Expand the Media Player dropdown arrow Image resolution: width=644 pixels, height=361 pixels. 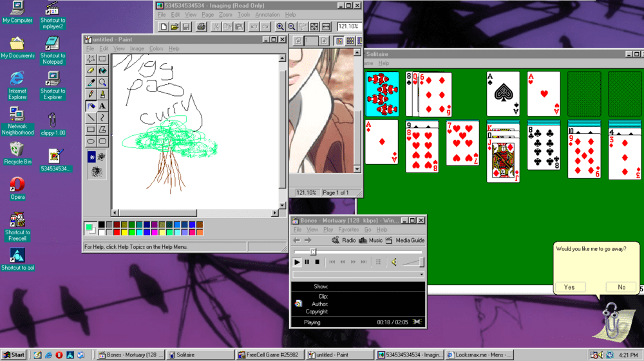pos(421,274)
